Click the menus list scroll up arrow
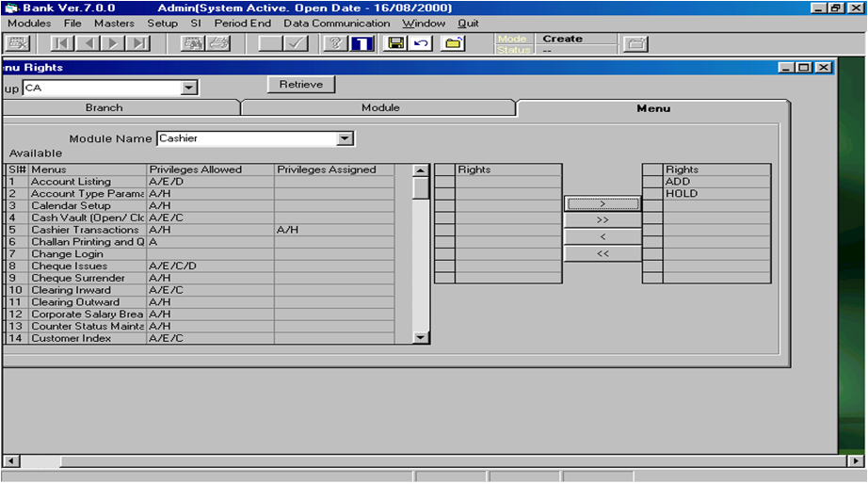This screenshot has height=484, width=868. pyautogui.click(x=421, y=170)
